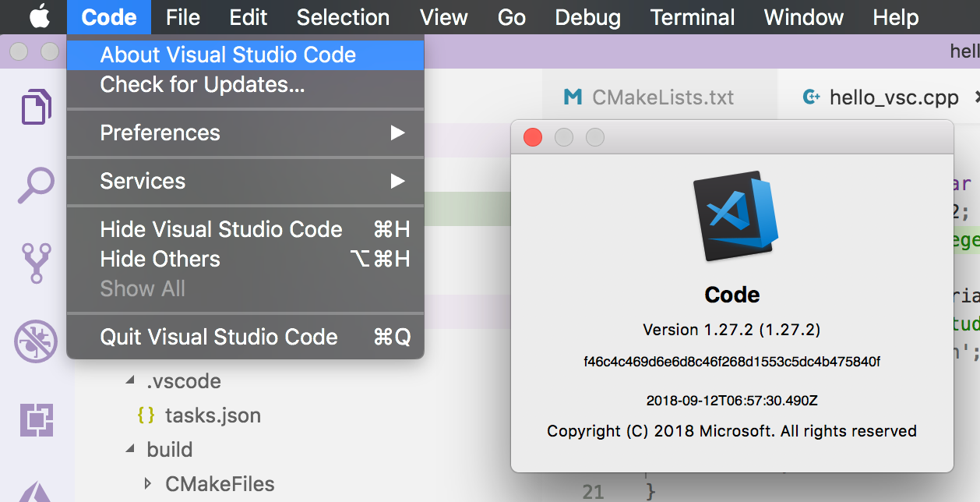The height and width of the screenshot is (502, 980).
Task: Open the Explorer view in activity bar
Action: coord(36,107)
